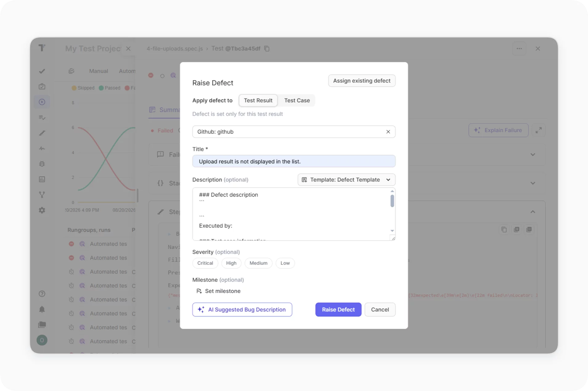Switch to the Summary tab
The height and width of the screenshot is (391, 588).
[165, 110]
